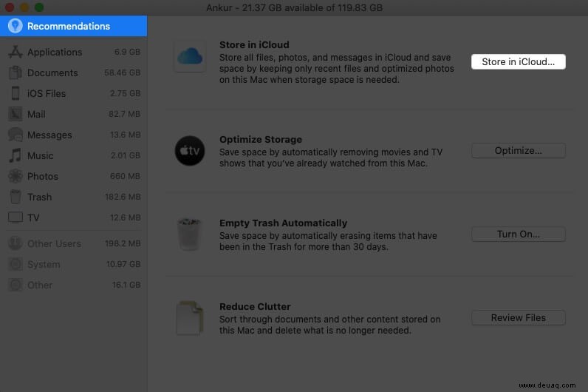Click the Other Users icon
Viewport: 588px width, 392px height.
coord(16,243)
